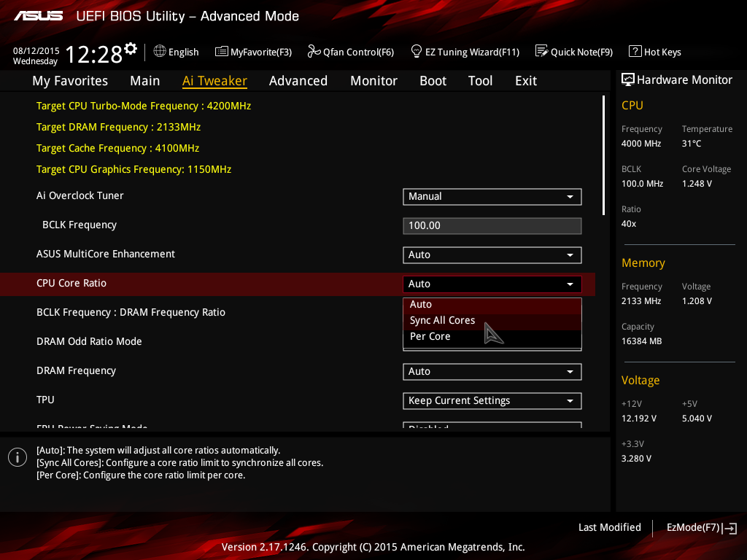This screenshot has width=747, height=560.
Task: Switch to My Favorites tab
Action: pos(70,81)
